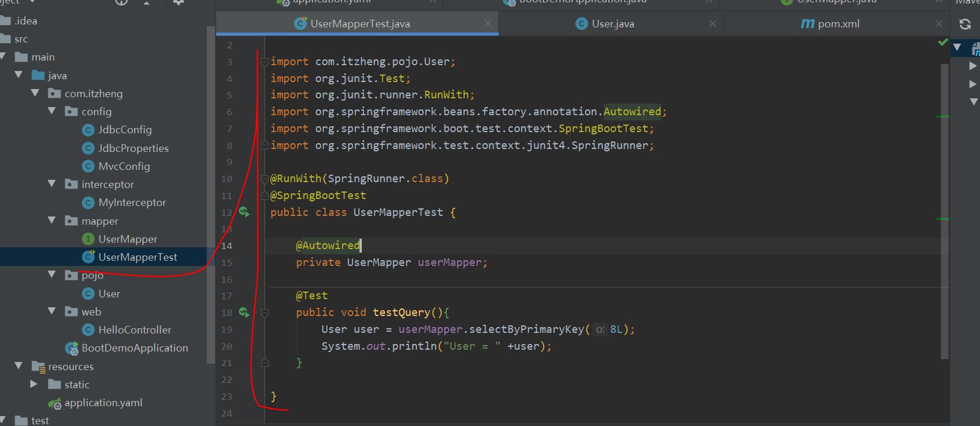Collapse the resources folder
This screenshot has height=426, width=980.
19,365
